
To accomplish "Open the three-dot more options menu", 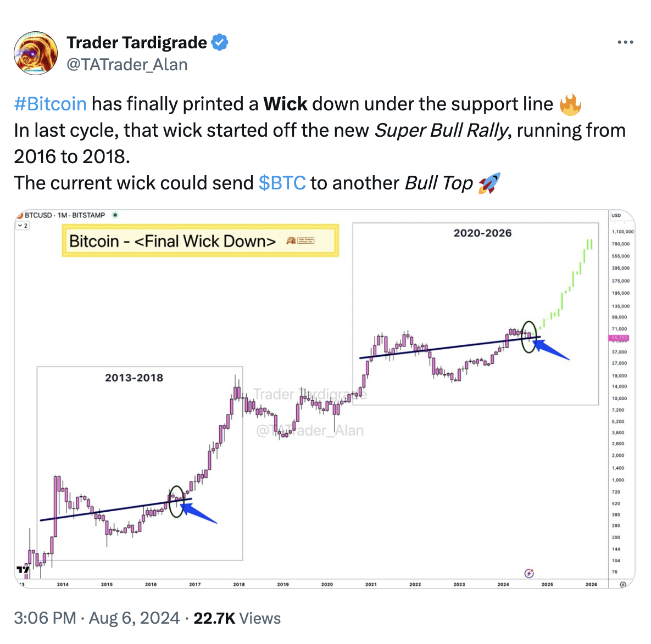I will point(625,42).
